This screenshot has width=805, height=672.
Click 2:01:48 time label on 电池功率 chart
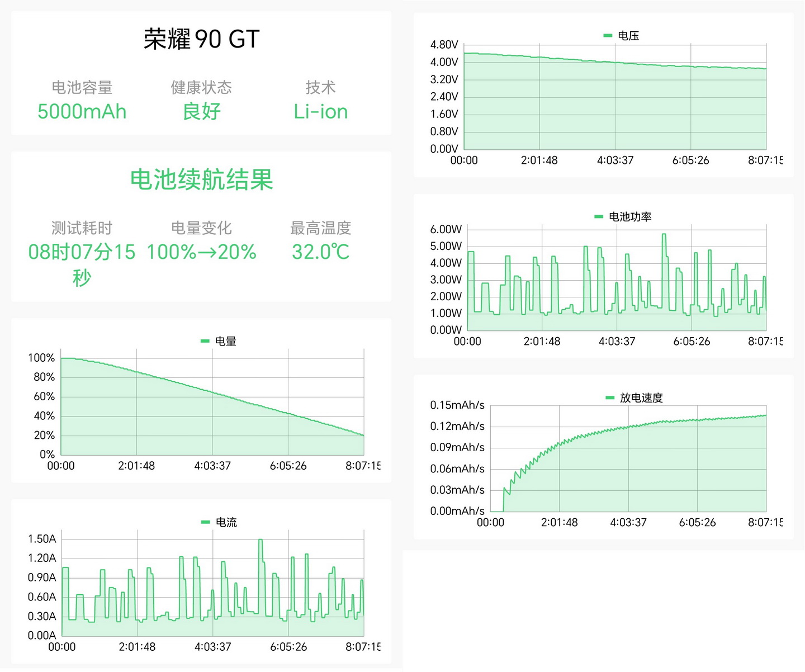click(542, 342)
